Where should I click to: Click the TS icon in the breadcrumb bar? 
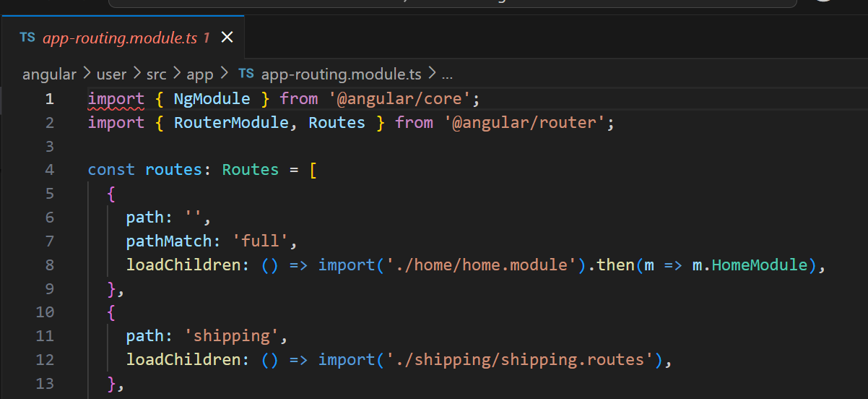246,74
